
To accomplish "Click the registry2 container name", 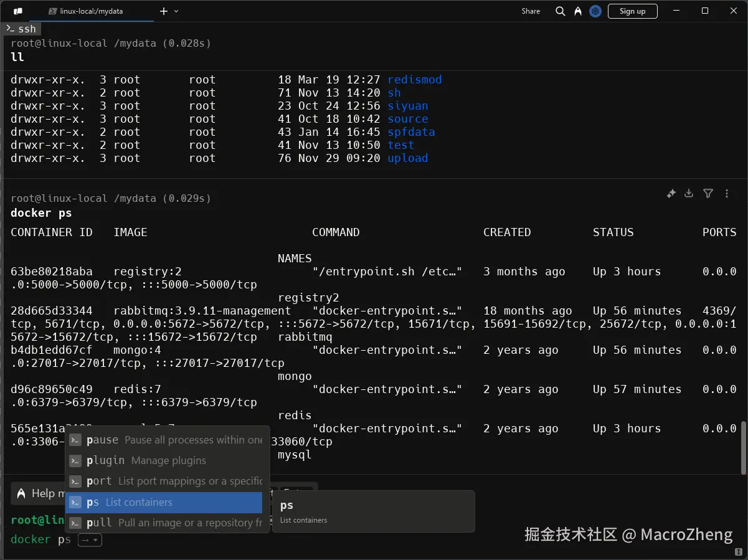I will (x=308, y=298).
